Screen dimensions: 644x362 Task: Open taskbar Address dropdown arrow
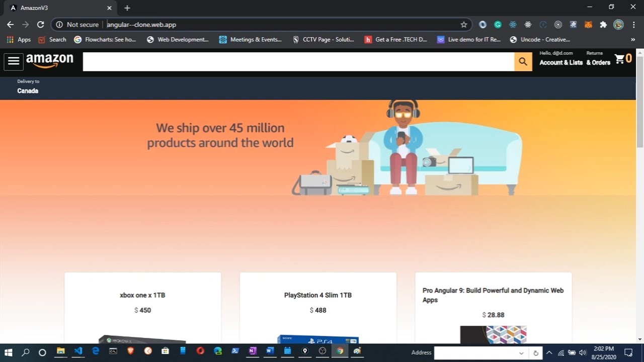(521, 353)
